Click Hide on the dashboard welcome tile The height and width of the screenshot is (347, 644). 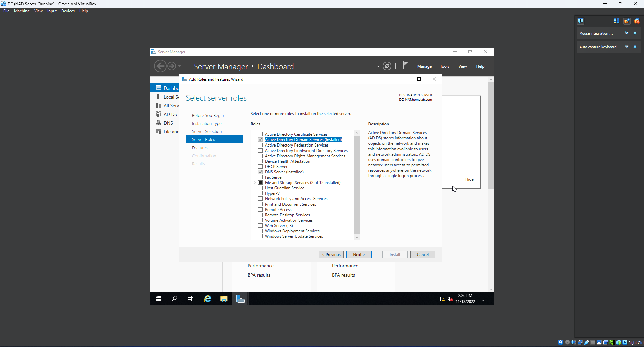pos(469,179)
